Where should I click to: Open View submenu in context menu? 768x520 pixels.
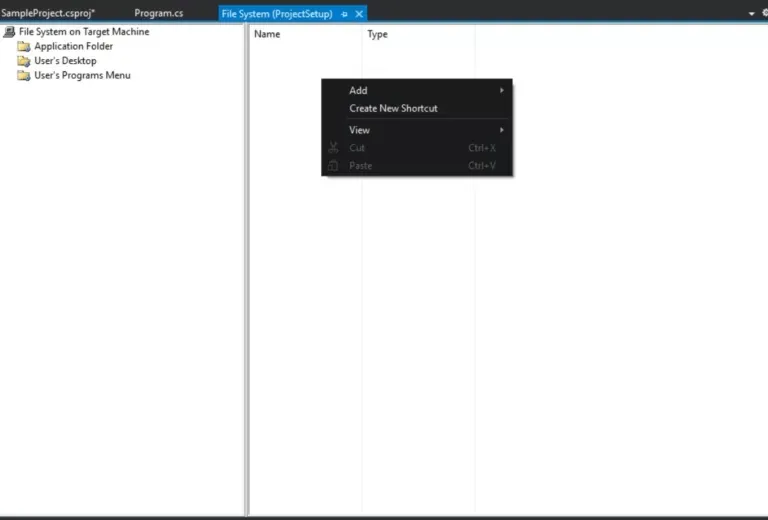417,130
